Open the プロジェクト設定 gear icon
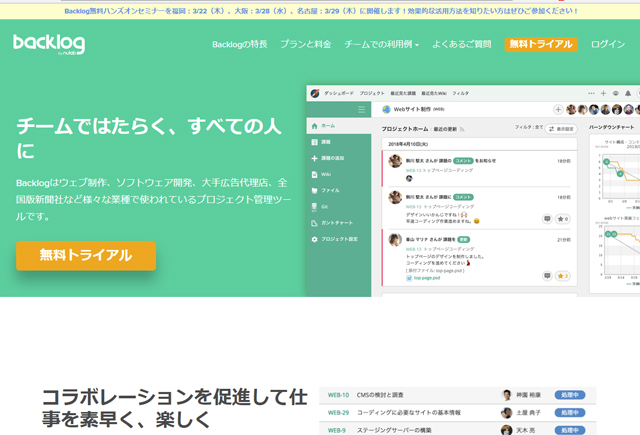The height and width of the screenshot is (435, 640). click(314, 239)
